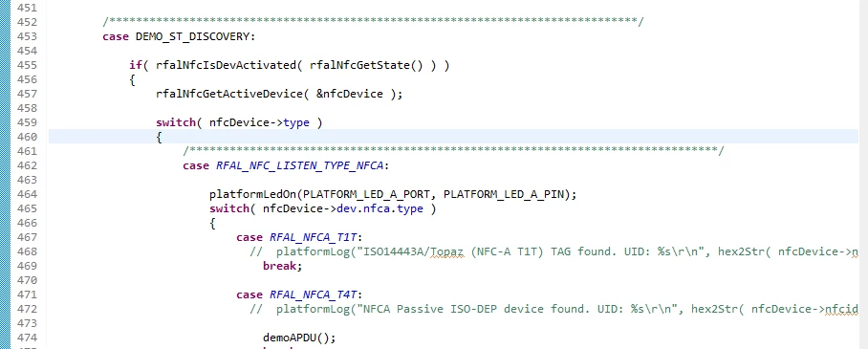Screen dimensions: 868x349
Task: Click the RFAL_NFCA_T1T case constant
Action: [313, 238]
